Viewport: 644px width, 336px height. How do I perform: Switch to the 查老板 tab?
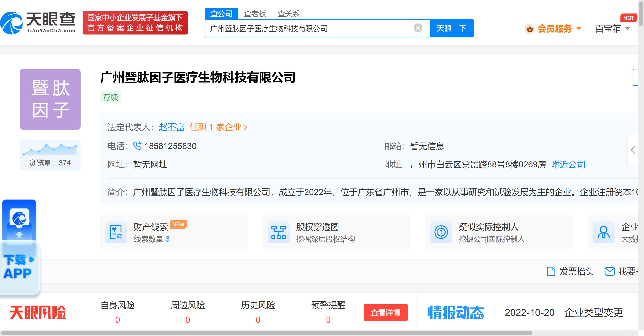(255, 13)
